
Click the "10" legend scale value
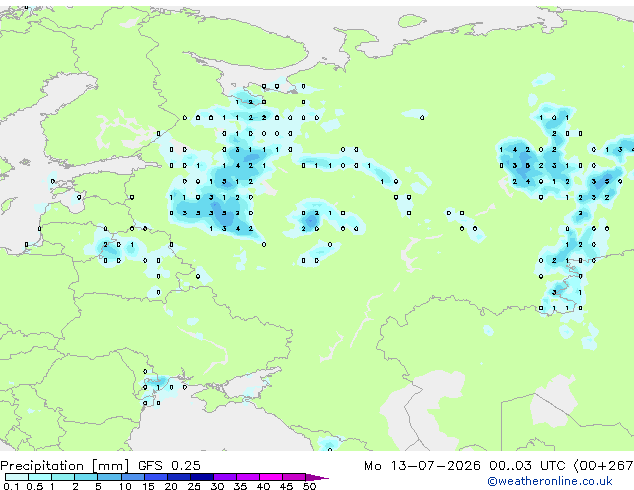pyautogui.click(x=125, y=486)
